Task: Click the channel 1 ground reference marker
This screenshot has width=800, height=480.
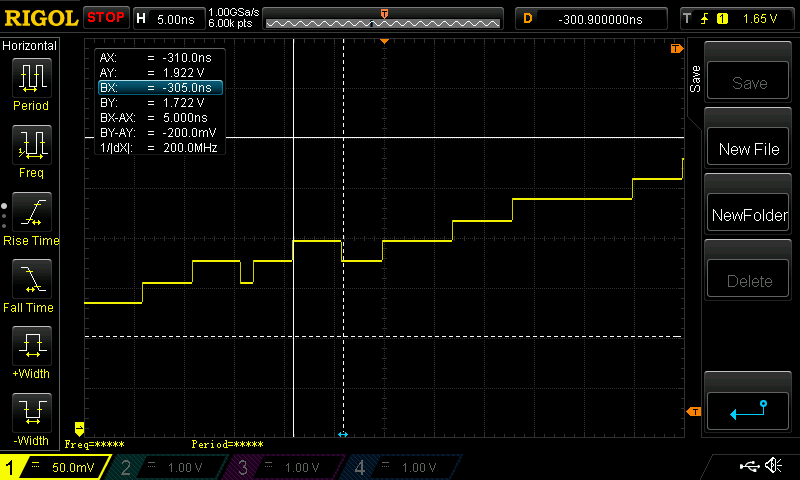Action: 79,428
